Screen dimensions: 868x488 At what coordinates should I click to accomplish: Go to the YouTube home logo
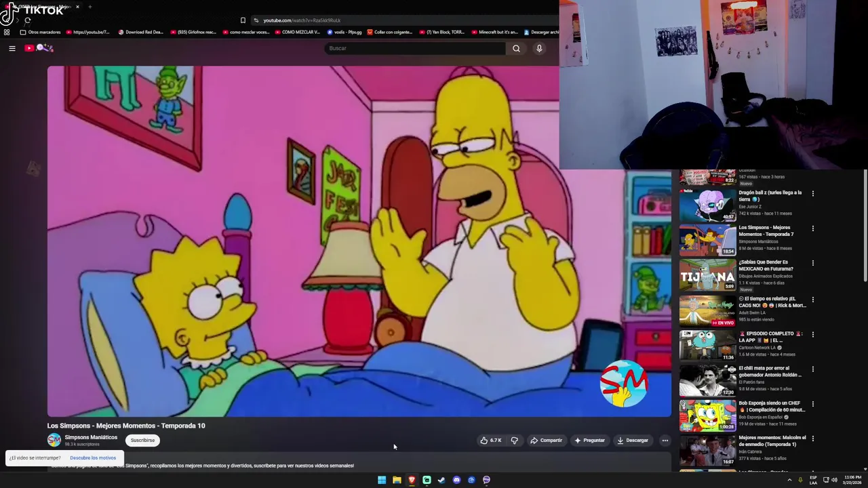(39, 48)
